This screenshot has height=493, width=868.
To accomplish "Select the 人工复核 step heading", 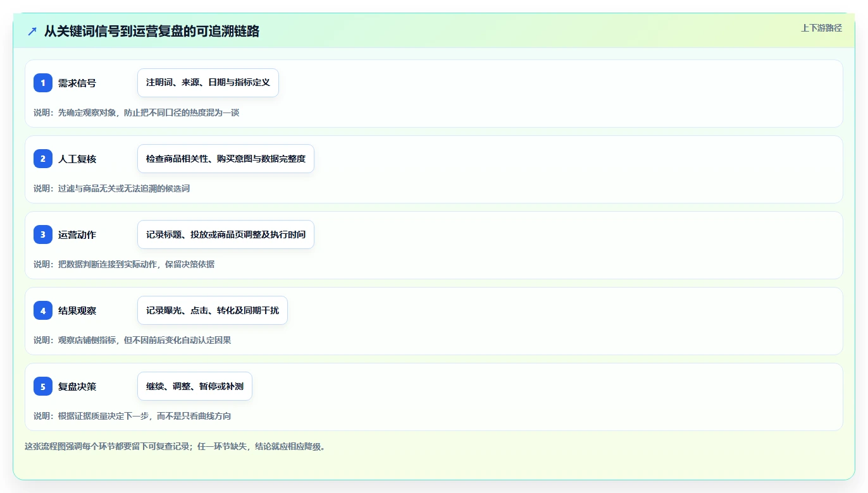I will point(77,159).
